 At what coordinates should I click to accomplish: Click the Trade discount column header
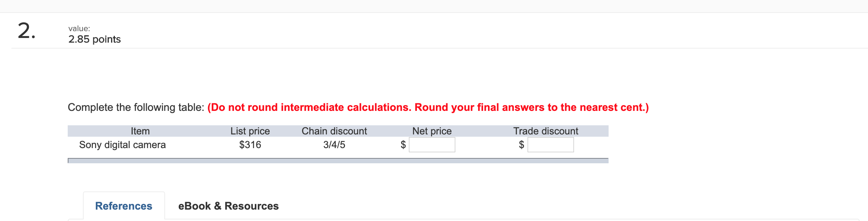click(545, 131)
